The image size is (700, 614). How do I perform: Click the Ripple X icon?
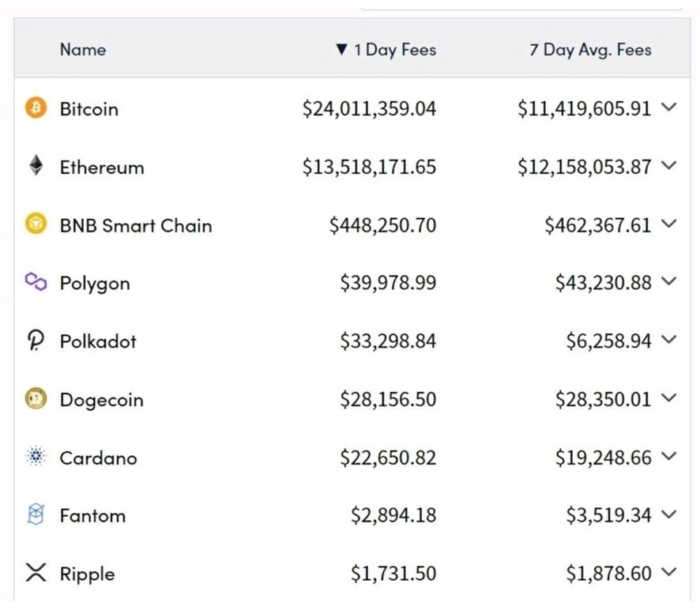pyautogui.click(x=36, y=573)
